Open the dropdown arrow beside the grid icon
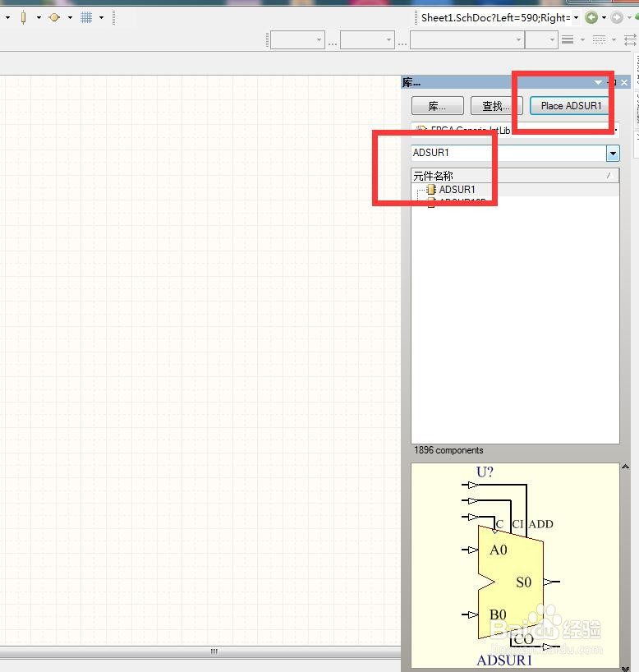This screenshot has width=639, height=672. [x=102, y=17]
